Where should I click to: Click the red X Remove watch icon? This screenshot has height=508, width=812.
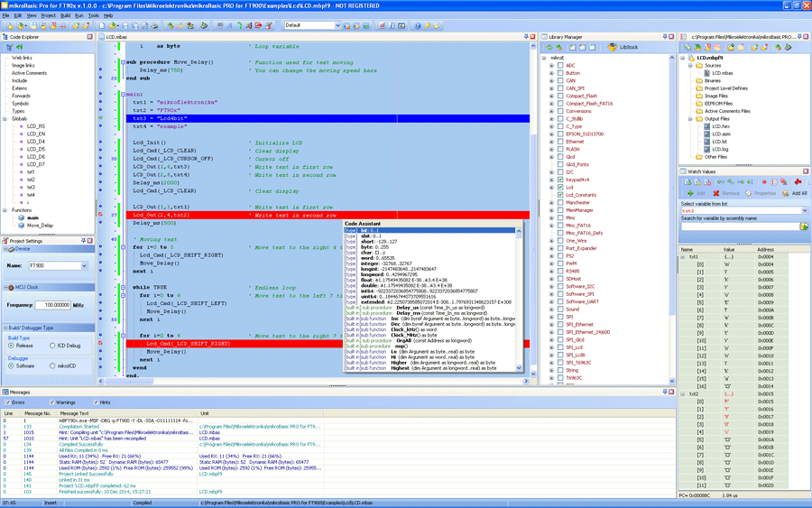(x=716, y=193)
